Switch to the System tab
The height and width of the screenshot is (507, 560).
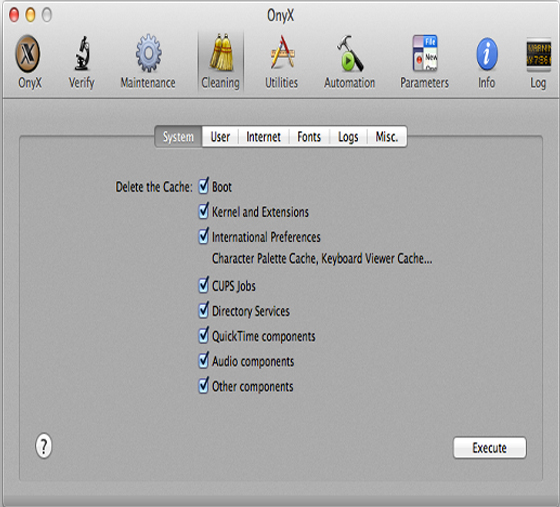[x=178, y=136]
